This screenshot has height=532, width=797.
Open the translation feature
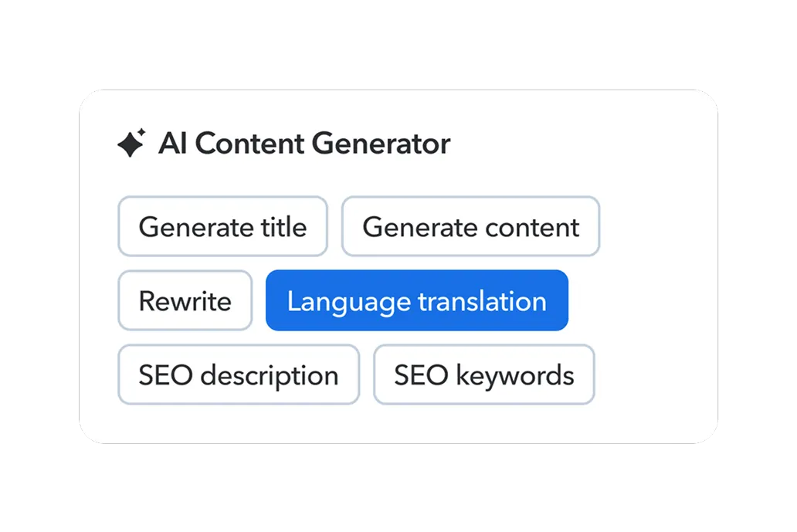416,300
